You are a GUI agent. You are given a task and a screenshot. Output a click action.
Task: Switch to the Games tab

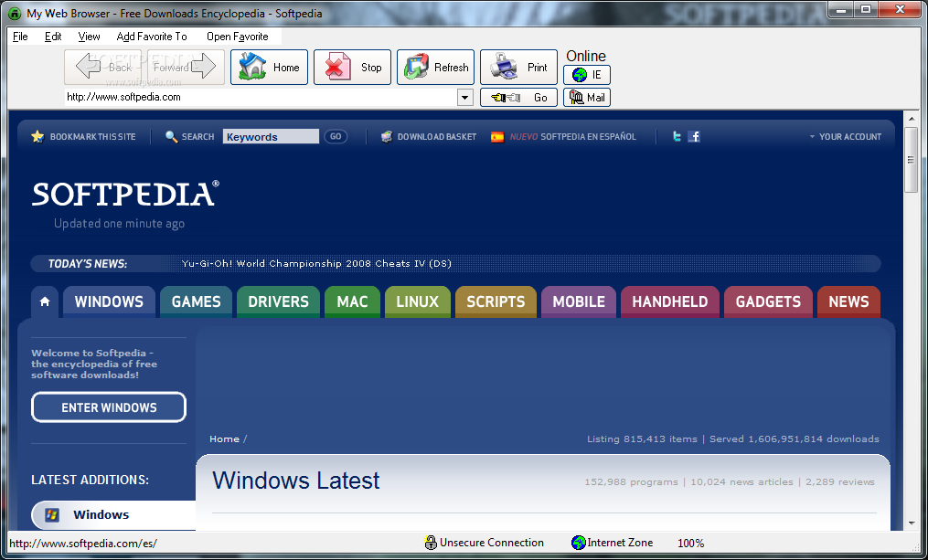point(196,301)
